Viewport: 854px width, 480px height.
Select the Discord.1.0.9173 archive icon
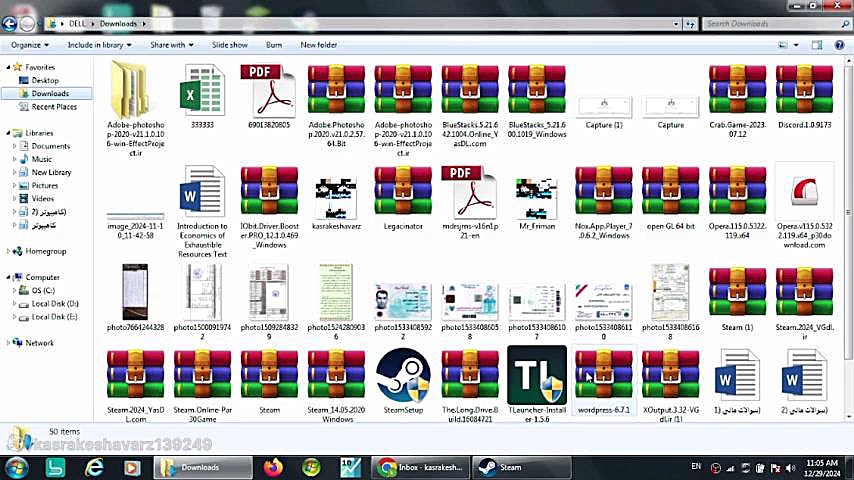point(804,89)
